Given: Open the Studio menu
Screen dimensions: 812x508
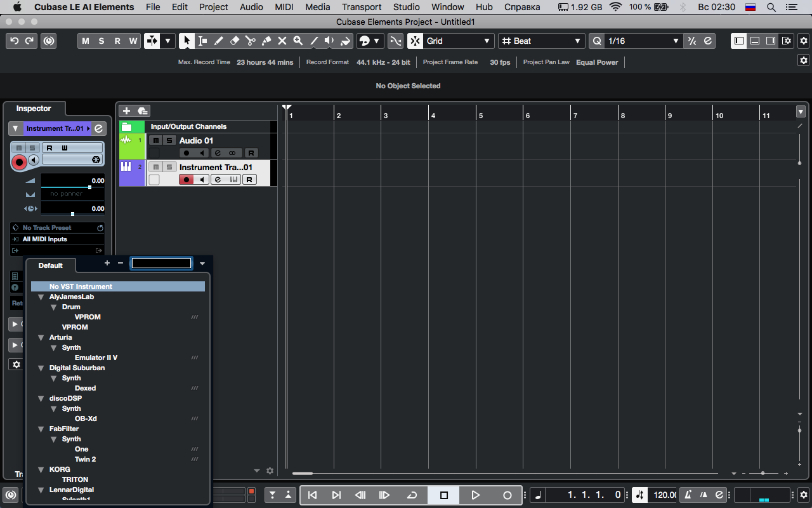Looking at the screenshot, I should click(407, 7).
